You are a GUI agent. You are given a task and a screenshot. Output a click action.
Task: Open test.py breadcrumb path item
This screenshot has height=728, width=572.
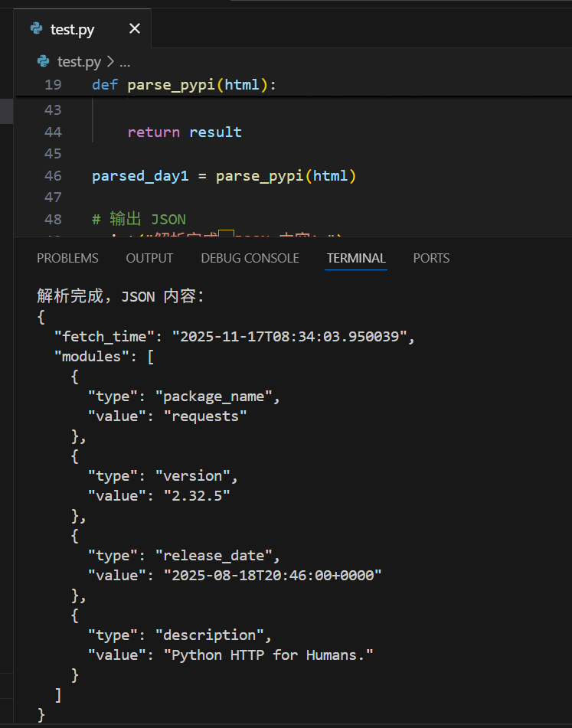point(79,61)
